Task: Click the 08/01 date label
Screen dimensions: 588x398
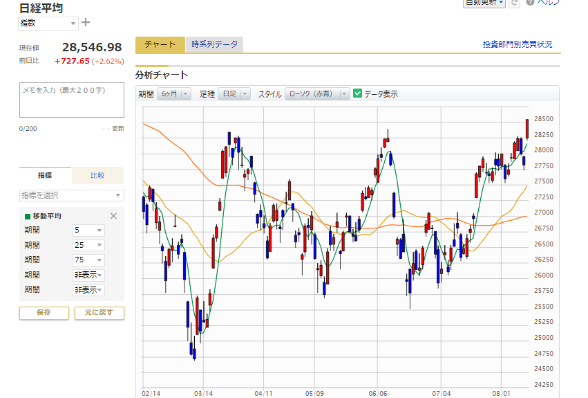Action: [x=501, y=393]
